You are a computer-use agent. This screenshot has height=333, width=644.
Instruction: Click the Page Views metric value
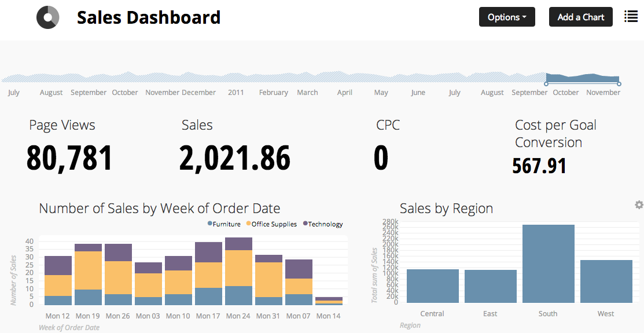[x=69, y=158]
